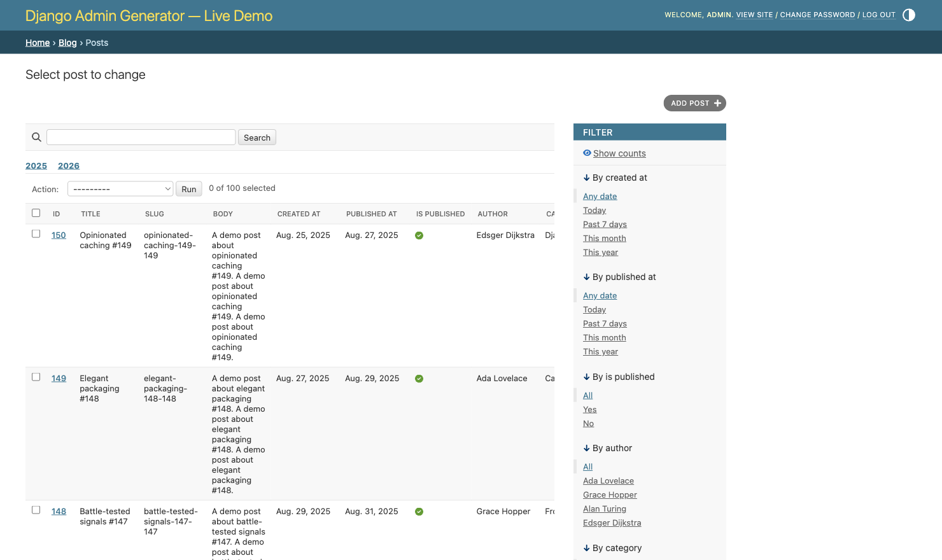Filter created at by This month
The width and height of the screenshot is (942, 560).
pyautogui.click(x=605, y=239)
